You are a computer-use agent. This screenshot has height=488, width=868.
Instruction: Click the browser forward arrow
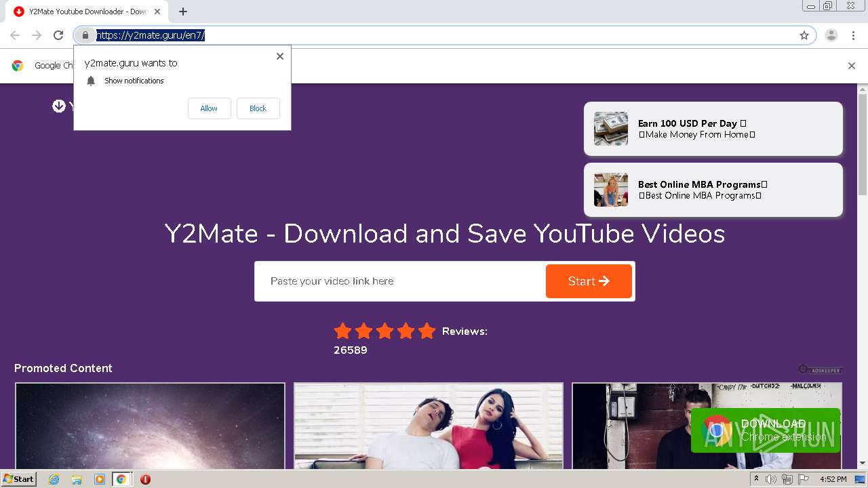click(x=37, y=35)
